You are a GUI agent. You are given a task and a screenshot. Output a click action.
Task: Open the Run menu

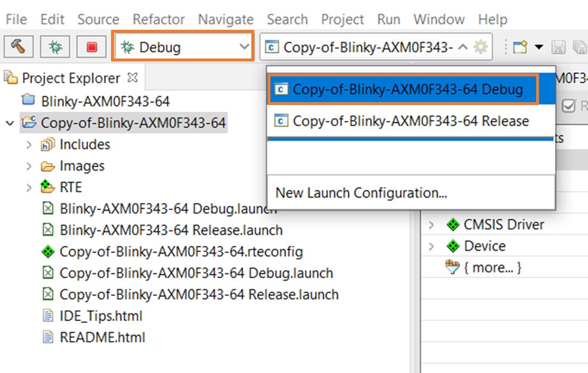388,19
